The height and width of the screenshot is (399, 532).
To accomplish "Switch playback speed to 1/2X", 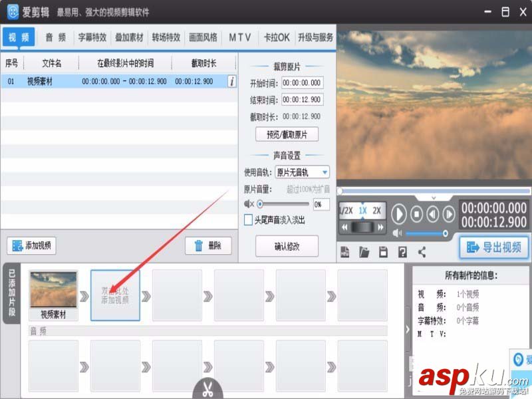I will tap(345, 210).
